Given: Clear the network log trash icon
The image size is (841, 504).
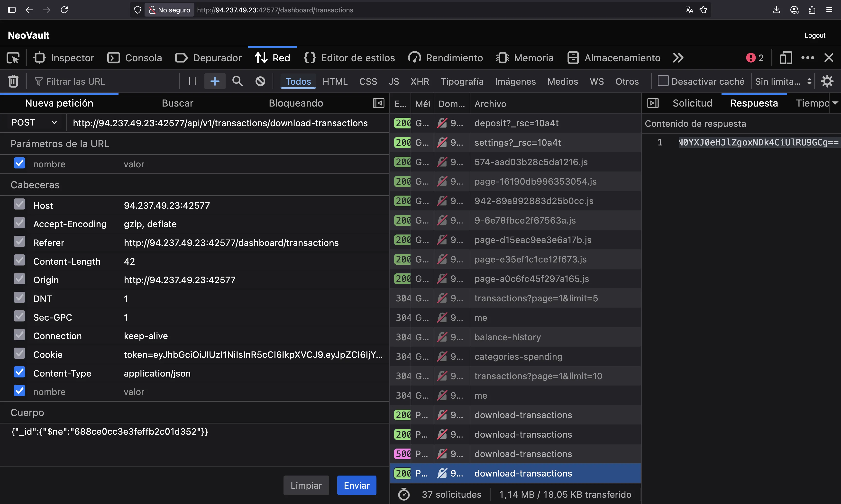Looking at the screenshot, I should point(13,81).
